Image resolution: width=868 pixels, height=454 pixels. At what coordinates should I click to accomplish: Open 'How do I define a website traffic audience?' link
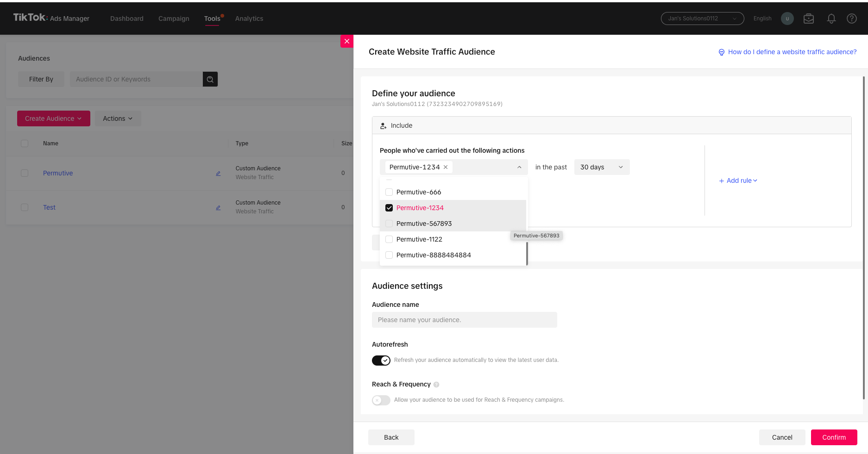pyautogui.click(x=792, y=52)
